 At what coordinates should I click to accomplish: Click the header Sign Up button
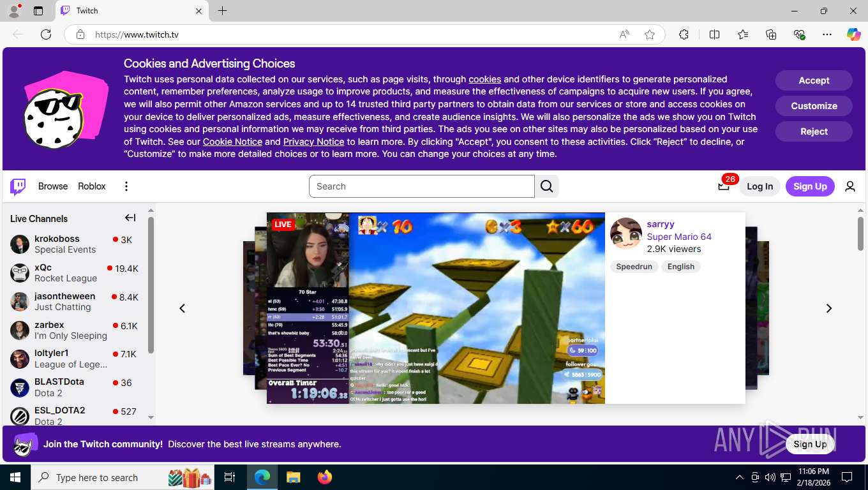point(810,186)
